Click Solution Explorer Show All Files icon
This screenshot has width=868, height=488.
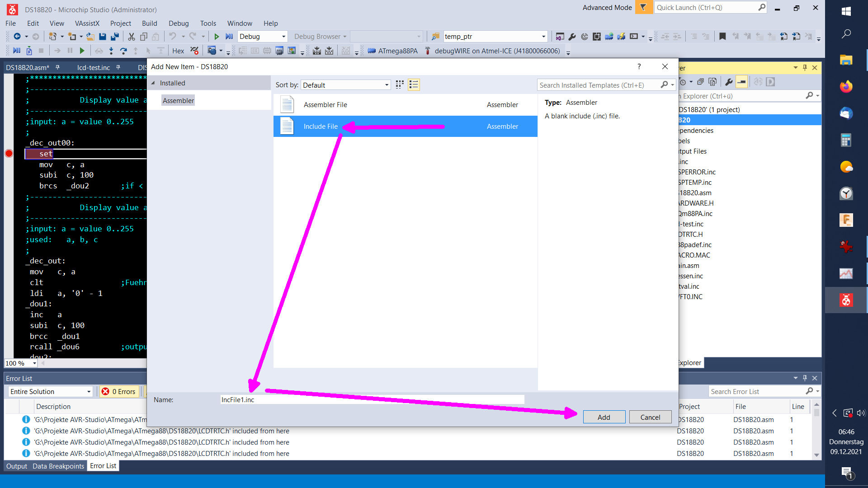pos(712,82)
